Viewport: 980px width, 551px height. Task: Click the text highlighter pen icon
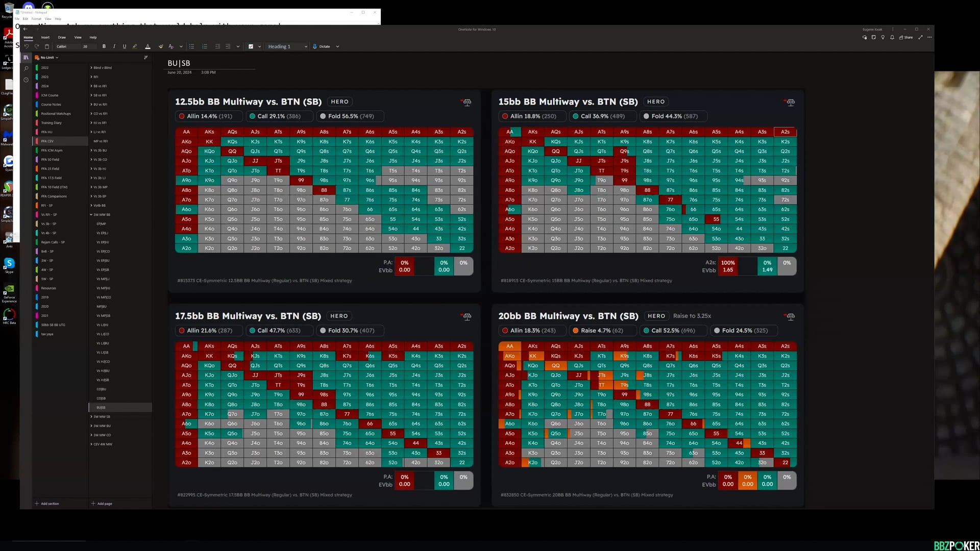135,46
